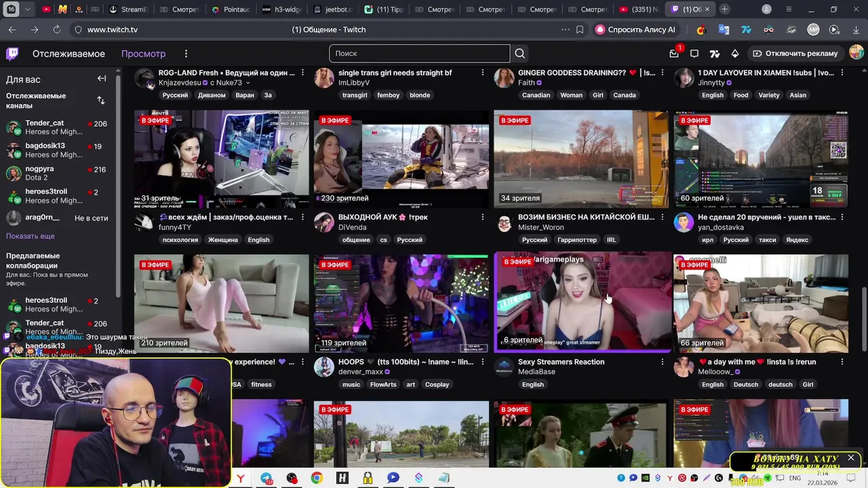Close the Бомжи на хату donation widget
Screen dimensions: 868x488
(851, 458)
